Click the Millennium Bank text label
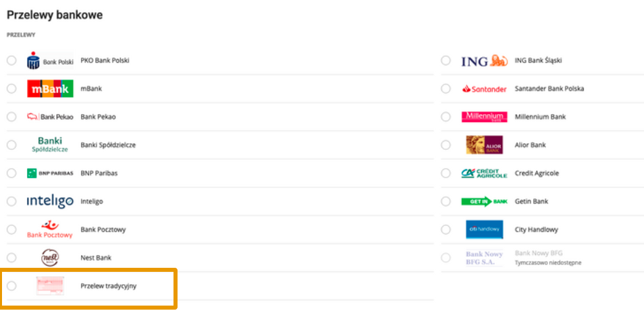 click(x=540, y=117)
